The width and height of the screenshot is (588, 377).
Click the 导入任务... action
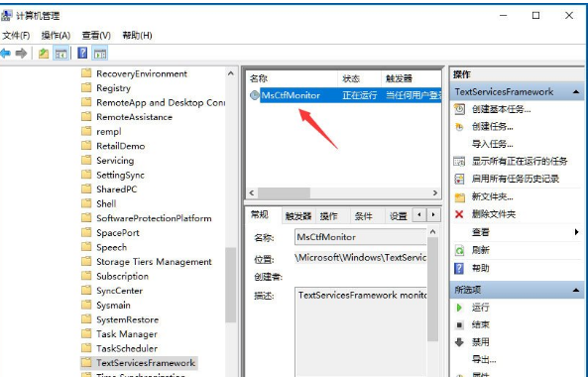492,144
